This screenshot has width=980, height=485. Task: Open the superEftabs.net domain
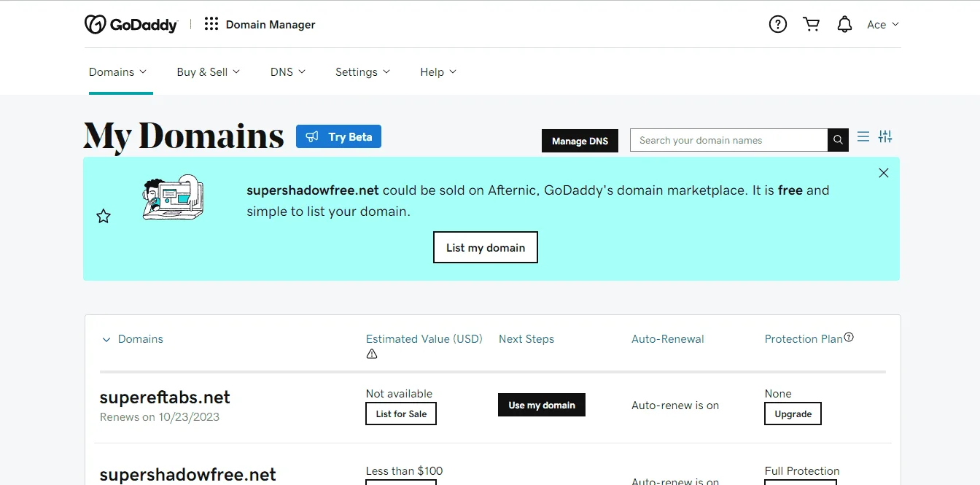click(165, 397)
